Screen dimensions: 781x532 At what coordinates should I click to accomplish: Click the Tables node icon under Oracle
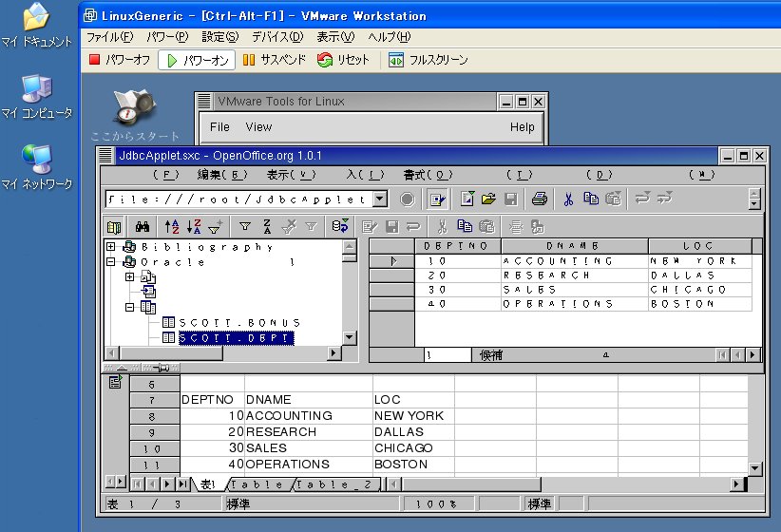[148, 307]
